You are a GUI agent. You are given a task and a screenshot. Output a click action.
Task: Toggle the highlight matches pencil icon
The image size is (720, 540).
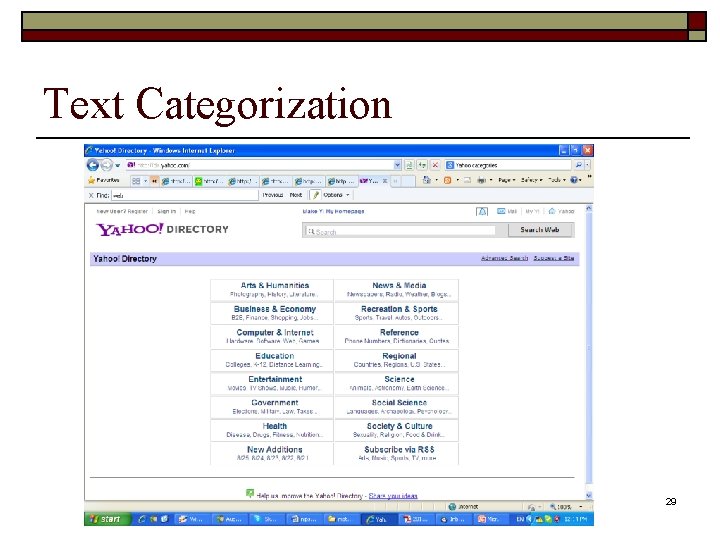click(315, 195)
